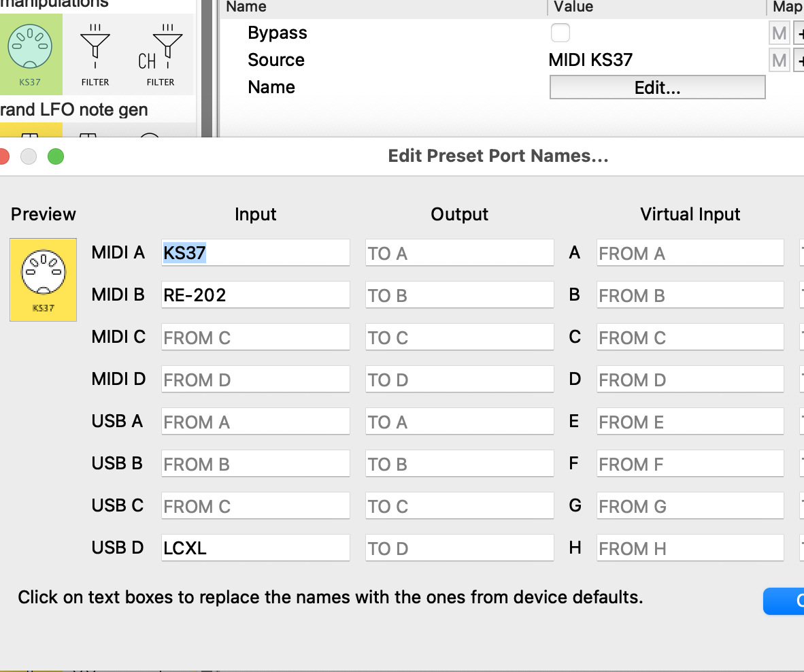
Task: Select the CH FILTER channel filter icon
Action: pyautogui.click(x=161, y=54)
